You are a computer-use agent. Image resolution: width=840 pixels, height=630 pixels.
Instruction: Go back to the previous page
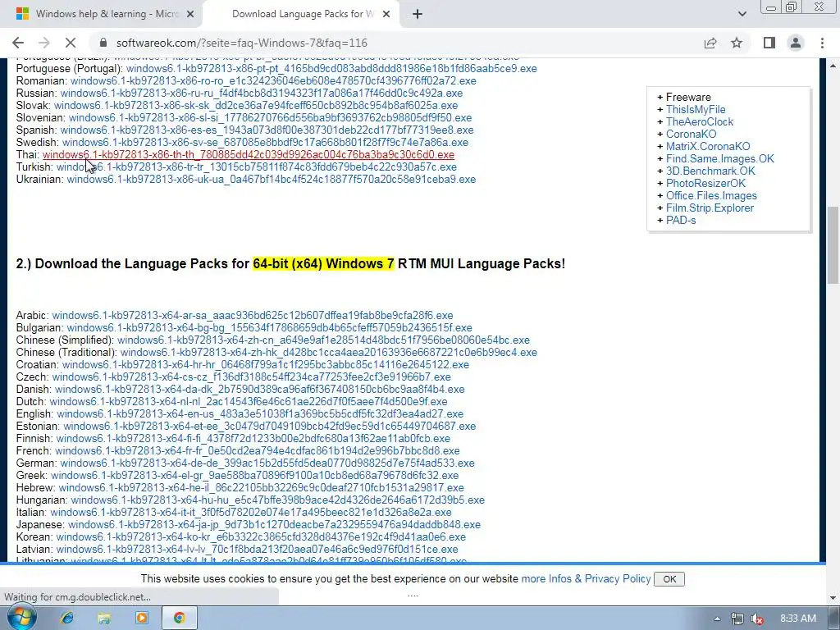pyautogui.click(x=18, y=43)
